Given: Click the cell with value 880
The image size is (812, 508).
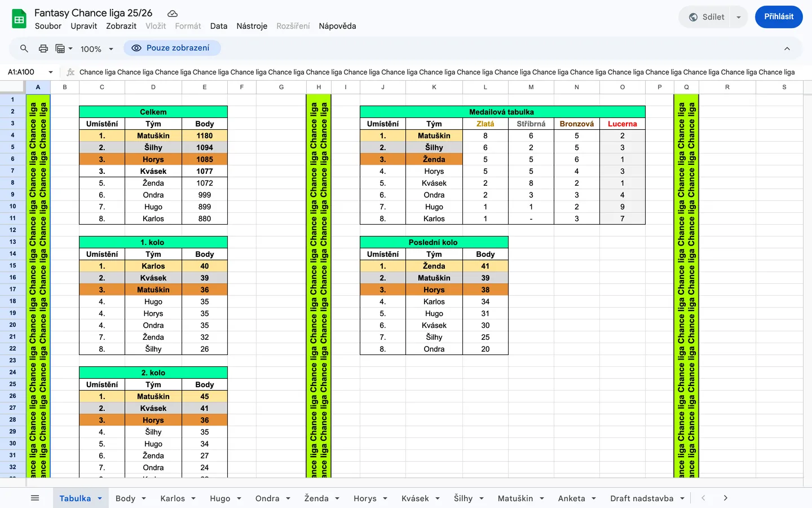Looking at the screenshot, I should pos(205,218).
